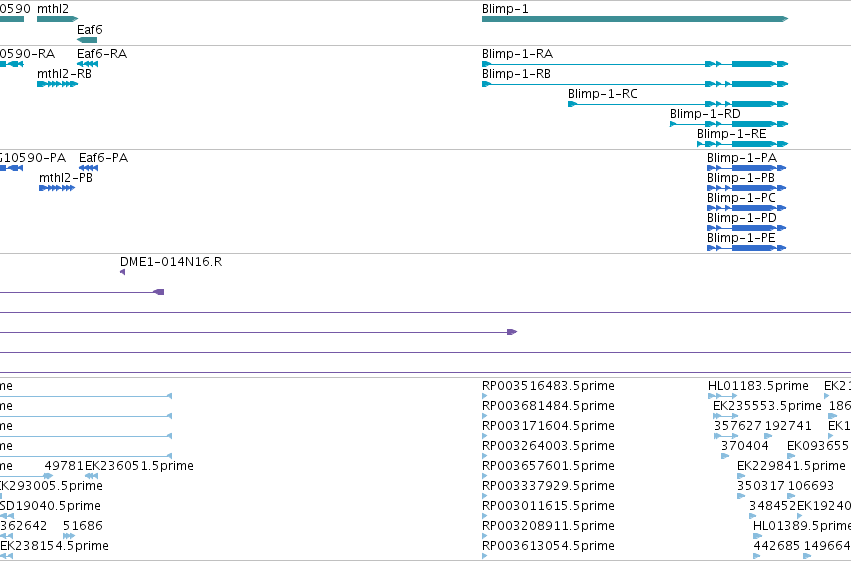
Task: Click RP003337929.5prime EST label
Action: [x=548, y=486]
